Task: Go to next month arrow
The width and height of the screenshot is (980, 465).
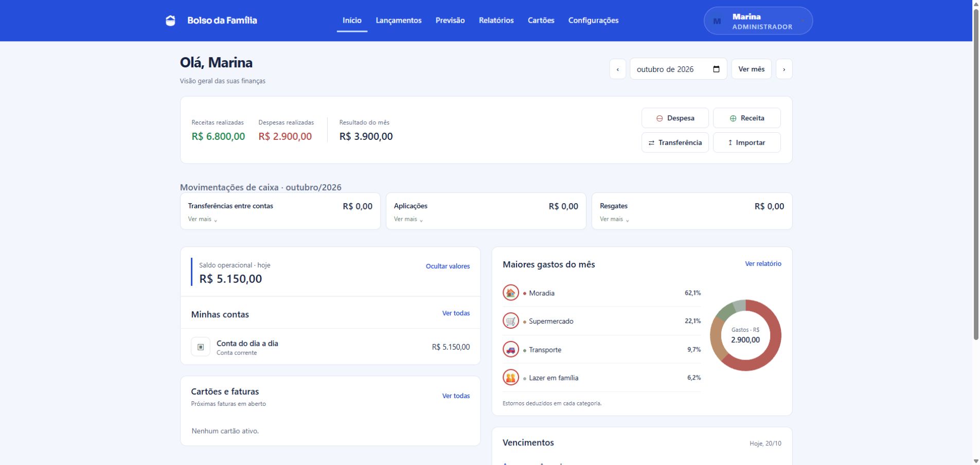Action: click(784, 69)
